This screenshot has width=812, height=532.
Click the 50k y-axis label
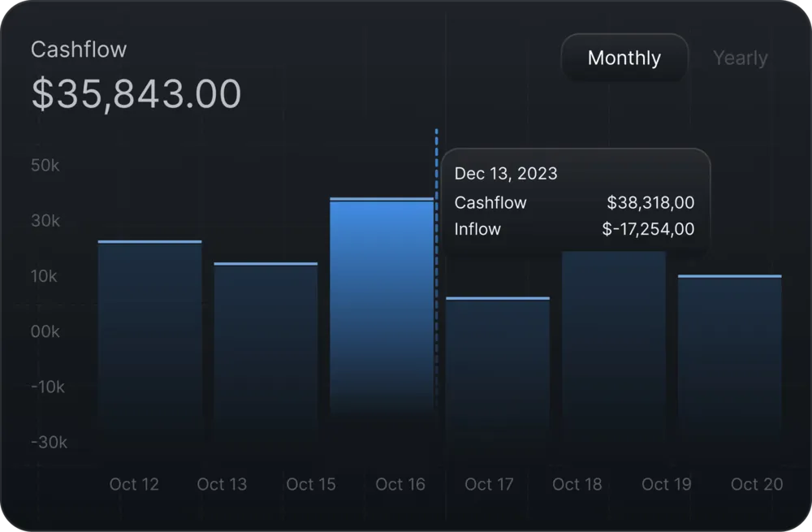45,165
